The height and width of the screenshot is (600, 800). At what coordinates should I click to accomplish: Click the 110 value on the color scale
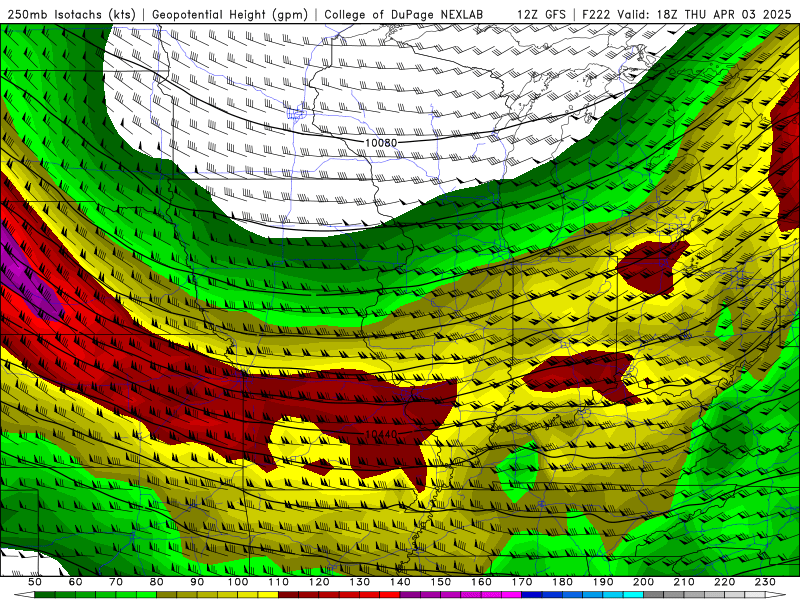click(279, 582)
